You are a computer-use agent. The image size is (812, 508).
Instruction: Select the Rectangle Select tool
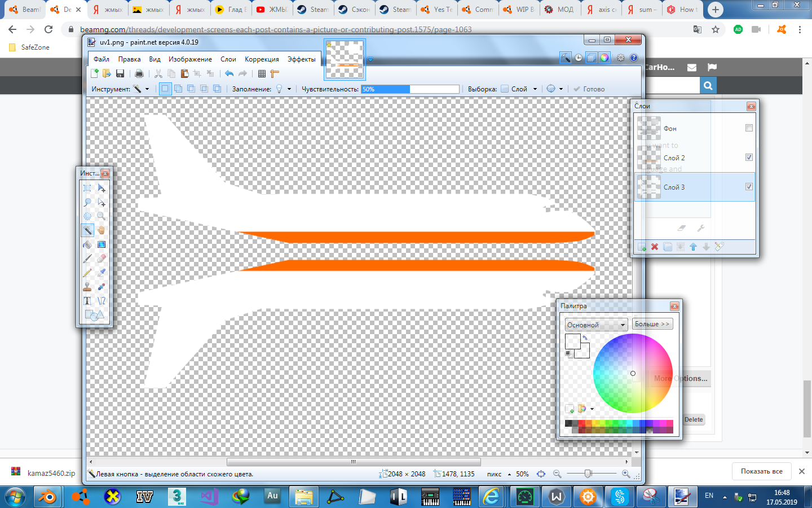[87, 188]
